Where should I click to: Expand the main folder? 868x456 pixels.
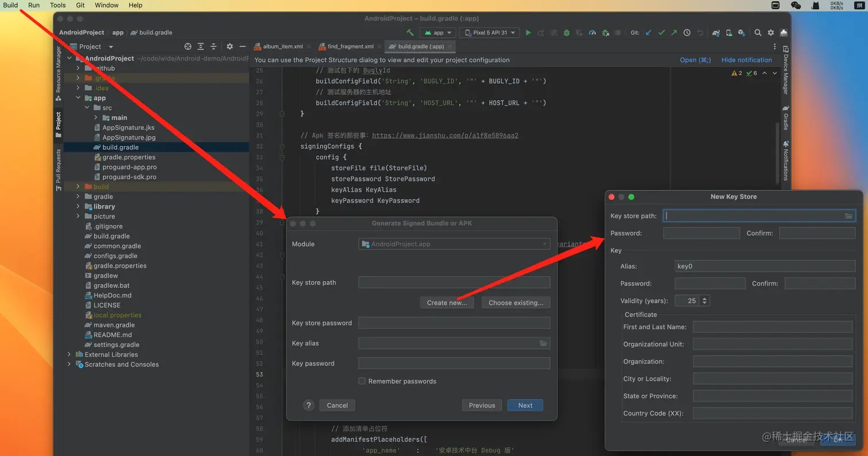(96, 118)
